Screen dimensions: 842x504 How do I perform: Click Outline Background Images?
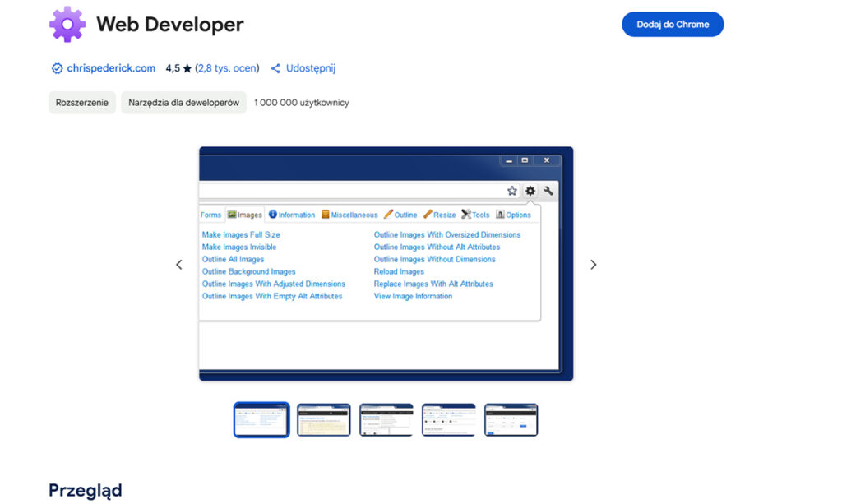pyautogui.click(x=248, y=271)
